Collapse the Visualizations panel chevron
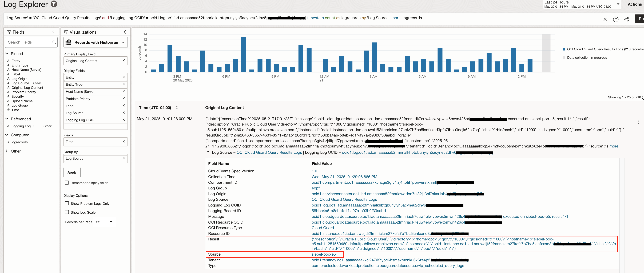Viewport: 644px width, 273px height. coord(125,32)
